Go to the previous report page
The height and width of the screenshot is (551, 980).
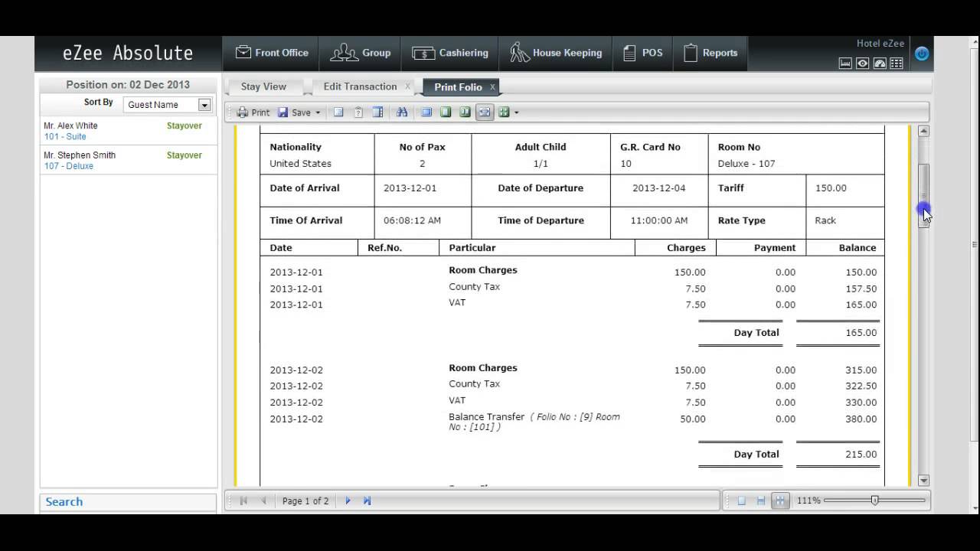[x=263, y=500]
